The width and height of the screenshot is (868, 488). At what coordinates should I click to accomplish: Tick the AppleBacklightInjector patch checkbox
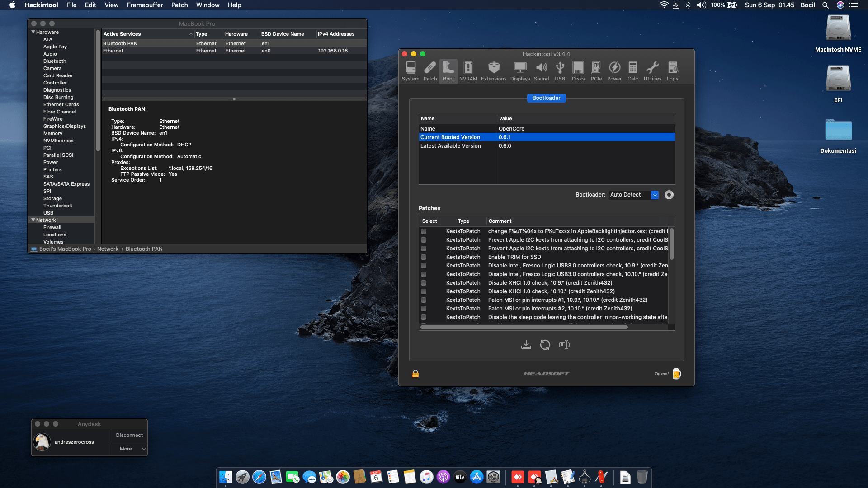click(x=424, y=231)
